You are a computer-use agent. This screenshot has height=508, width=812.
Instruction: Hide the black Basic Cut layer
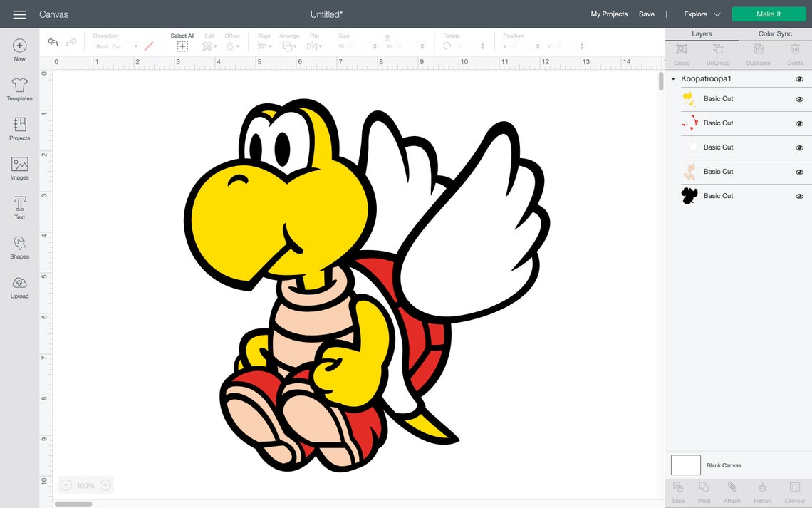(799, 196)
